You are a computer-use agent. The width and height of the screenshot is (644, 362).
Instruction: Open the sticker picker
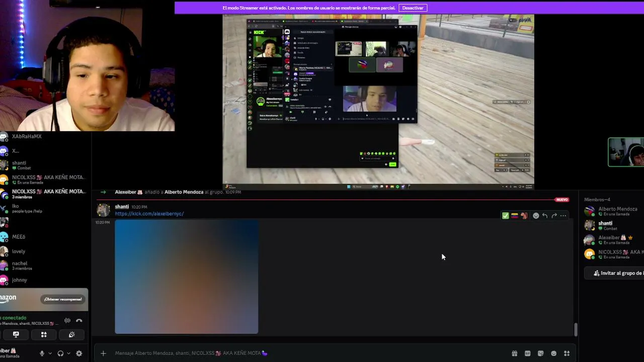pyautogui.click(x=540, y=353)
